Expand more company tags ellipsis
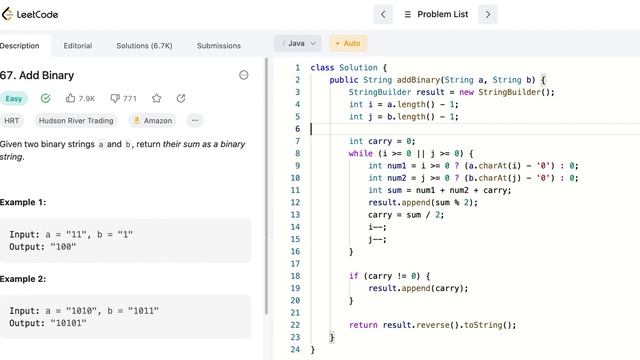 click(195, 121)
